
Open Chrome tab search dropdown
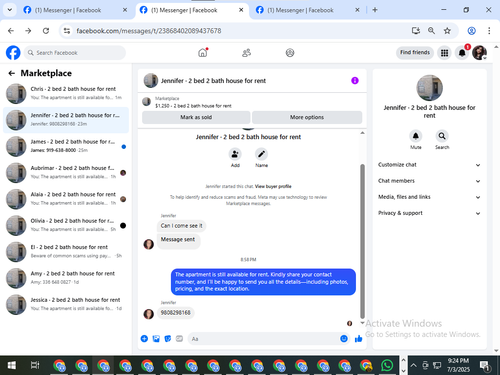tap(10, 10)
